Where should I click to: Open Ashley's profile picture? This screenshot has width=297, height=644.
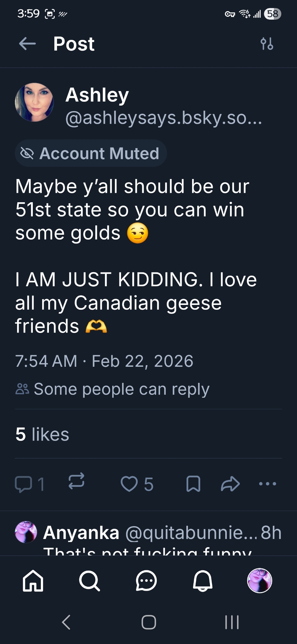(34, 102)
